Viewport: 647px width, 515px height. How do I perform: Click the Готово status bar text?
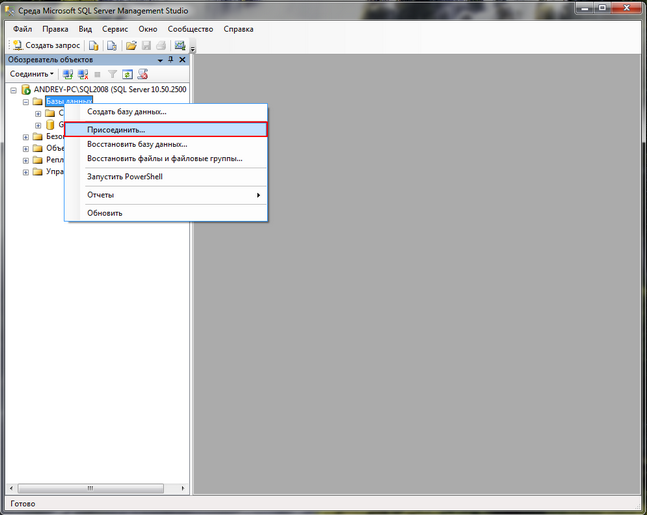pos(23,504)
